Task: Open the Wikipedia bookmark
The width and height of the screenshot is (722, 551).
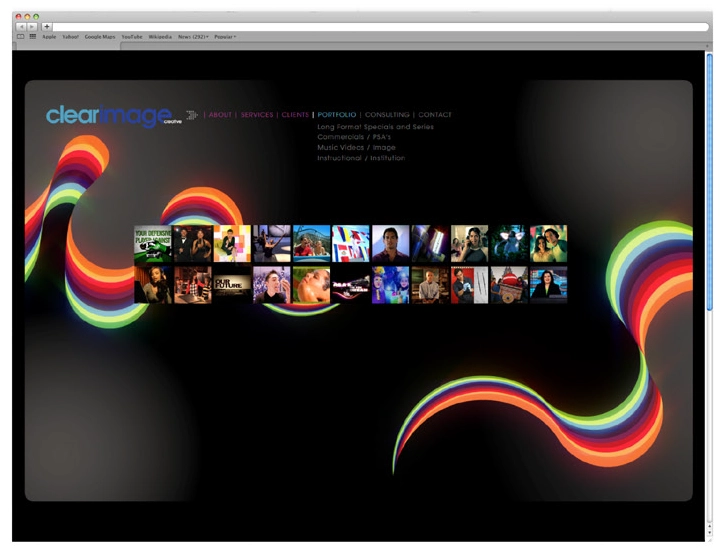Action: click(x=160, y=36)
